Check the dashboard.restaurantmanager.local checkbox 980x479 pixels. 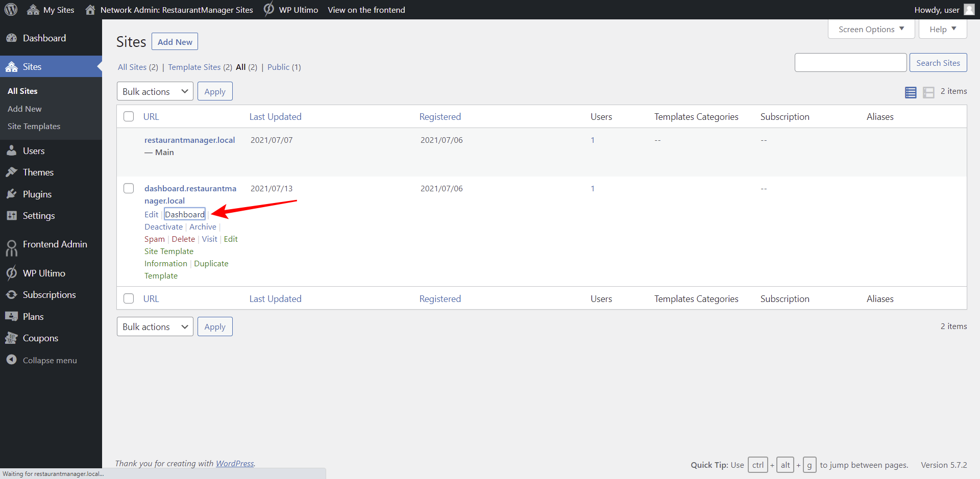[x=128, y=188]
